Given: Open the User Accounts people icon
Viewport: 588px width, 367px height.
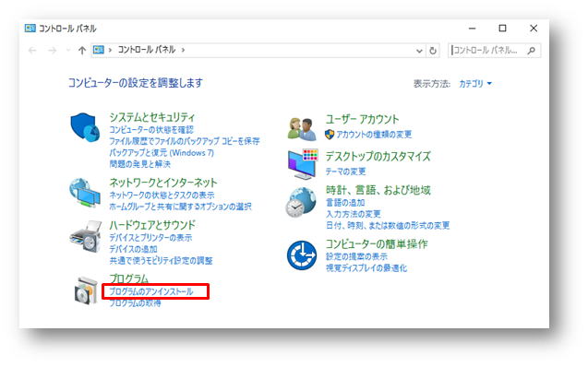Looking at the screenshot, I should click(x=302, y=129).
